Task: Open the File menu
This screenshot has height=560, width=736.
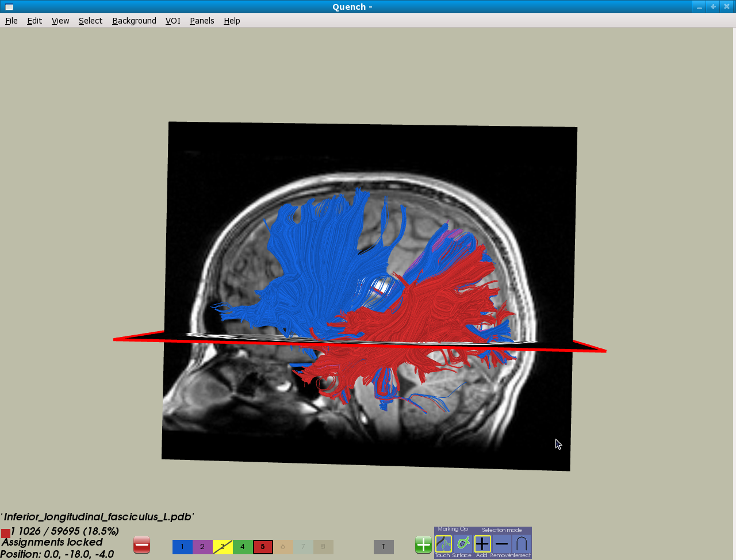Action: pos(11,21)
